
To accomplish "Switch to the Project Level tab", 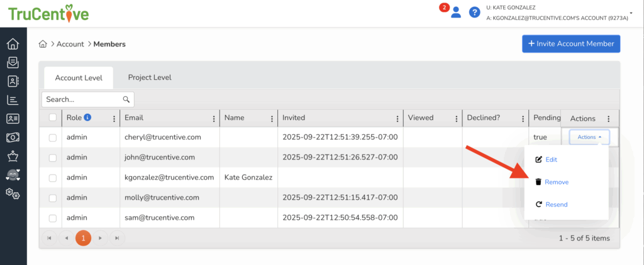I will click(x=150, y=77).
